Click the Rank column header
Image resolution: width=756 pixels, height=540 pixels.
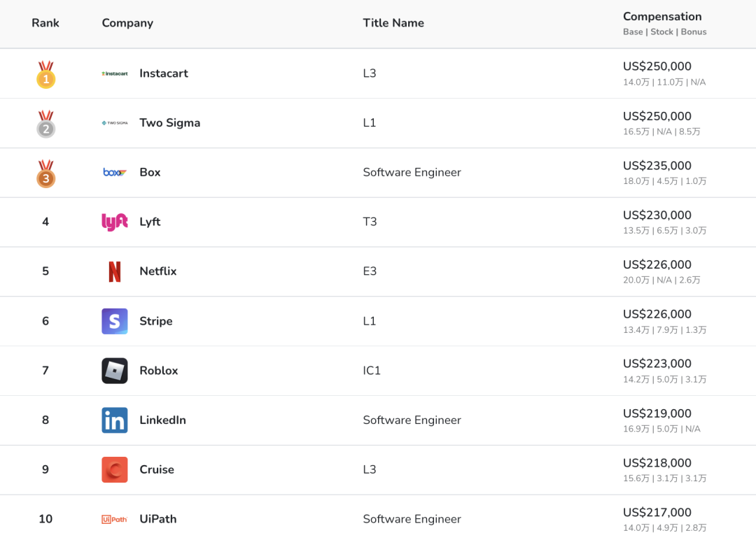[45, 23]
